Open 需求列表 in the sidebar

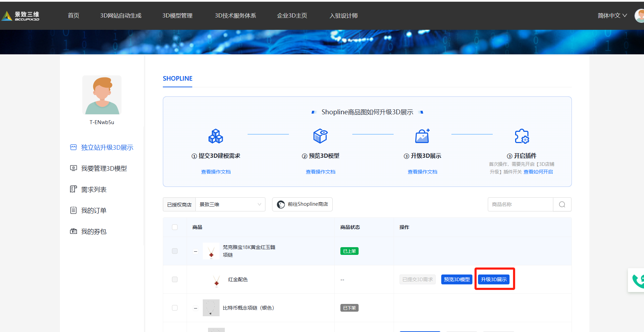[94, 189]
